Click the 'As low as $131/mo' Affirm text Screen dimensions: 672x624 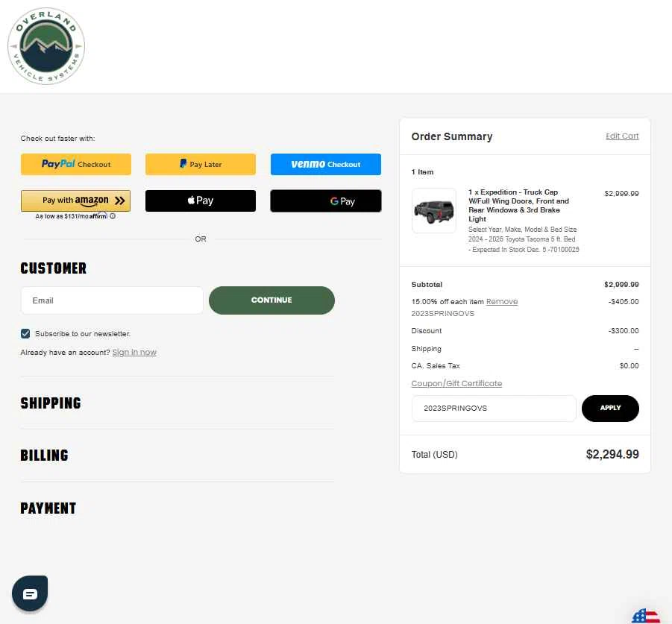[71, 216]
